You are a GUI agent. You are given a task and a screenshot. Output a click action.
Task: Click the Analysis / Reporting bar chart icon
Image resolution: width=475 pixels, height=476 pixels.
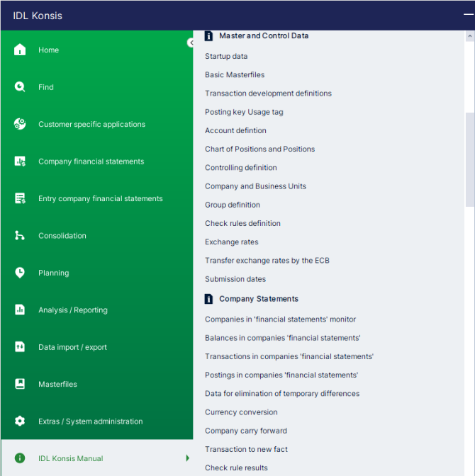tap(20, 310)
